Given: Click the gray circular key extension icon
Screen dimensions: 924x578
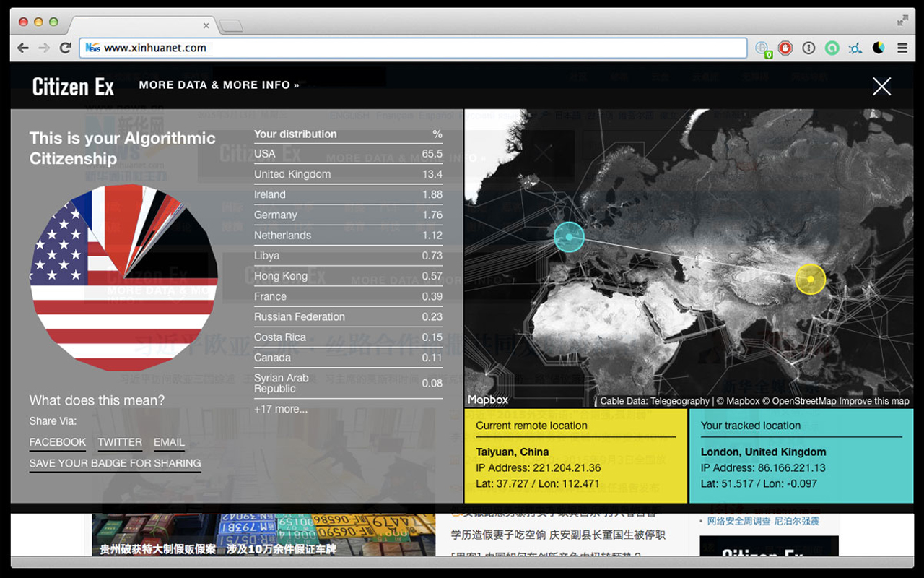Looking at the screenshot, I should [808, 48].
